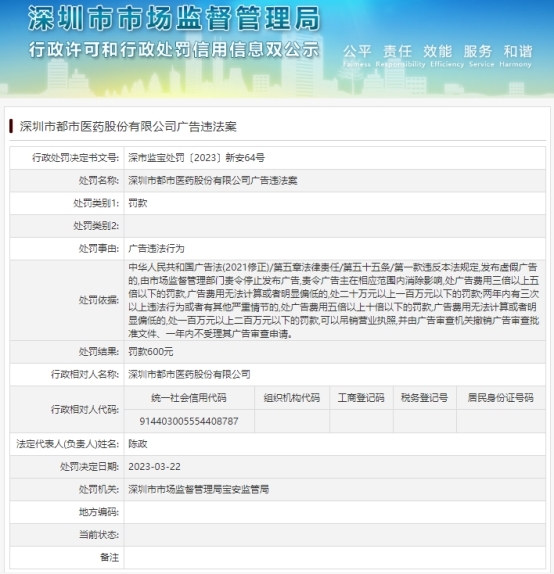The width and height of the screenshot is (554, 574).
Task: Select the 罚款 penalty category value
Action: 138,203
